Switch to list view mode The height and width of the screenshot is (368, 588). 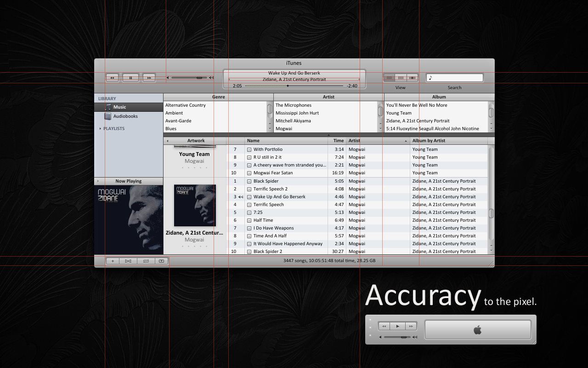389,78
